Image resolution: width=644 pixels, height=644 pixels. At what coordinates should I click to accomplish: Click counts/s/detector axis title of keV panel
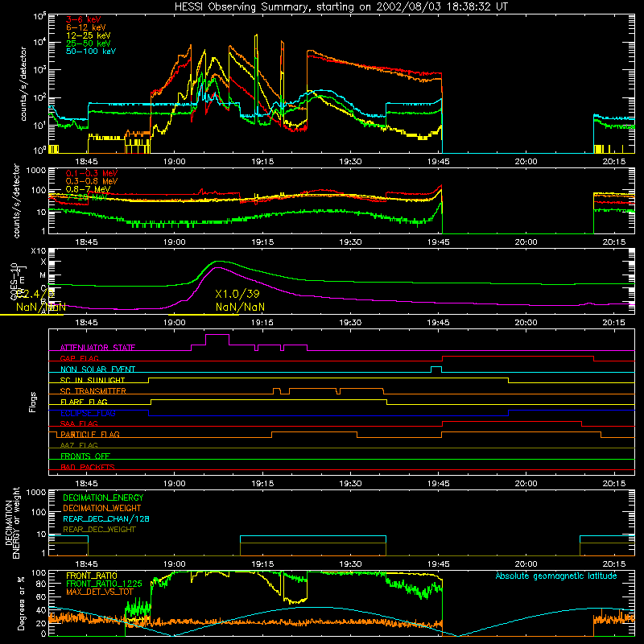point(23,84)
